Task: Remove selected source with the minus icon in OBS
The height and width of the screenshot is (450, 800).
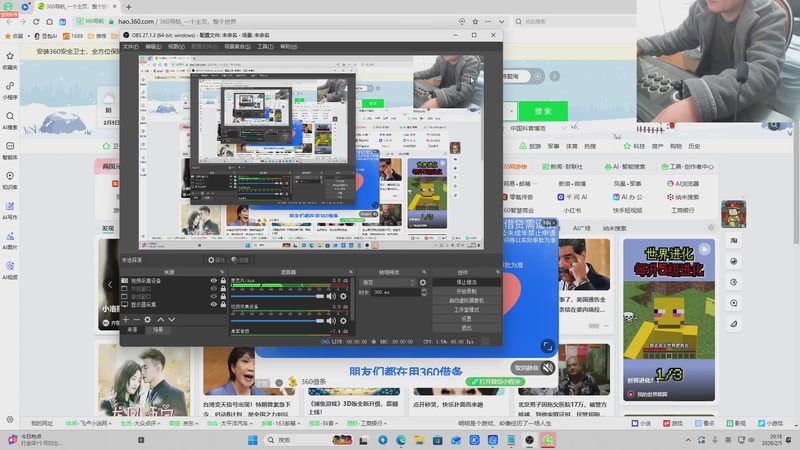Action: click(136, 319)
